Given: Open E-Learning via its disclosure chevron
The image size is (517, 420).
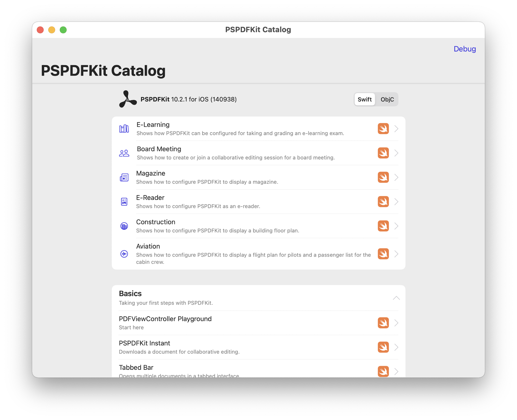Looking at the screenshot, I should click(x=396, y=129).
